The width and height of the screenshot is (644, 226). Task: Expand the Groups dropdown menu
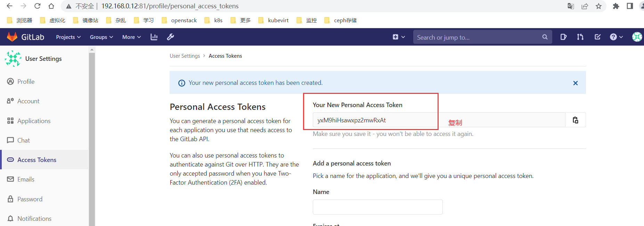tap(101, 37)
